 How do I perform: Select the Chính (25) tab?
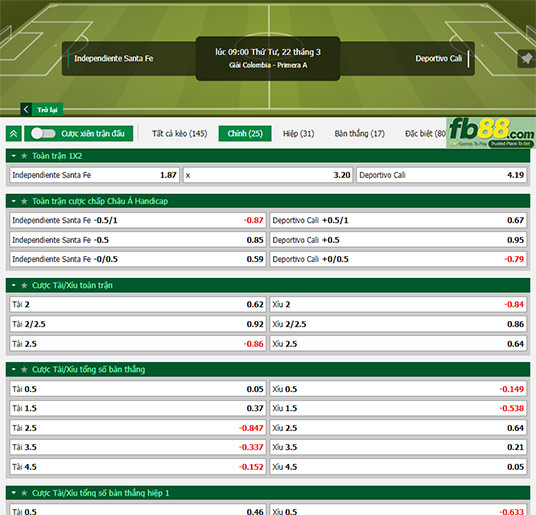coord(245,134)
